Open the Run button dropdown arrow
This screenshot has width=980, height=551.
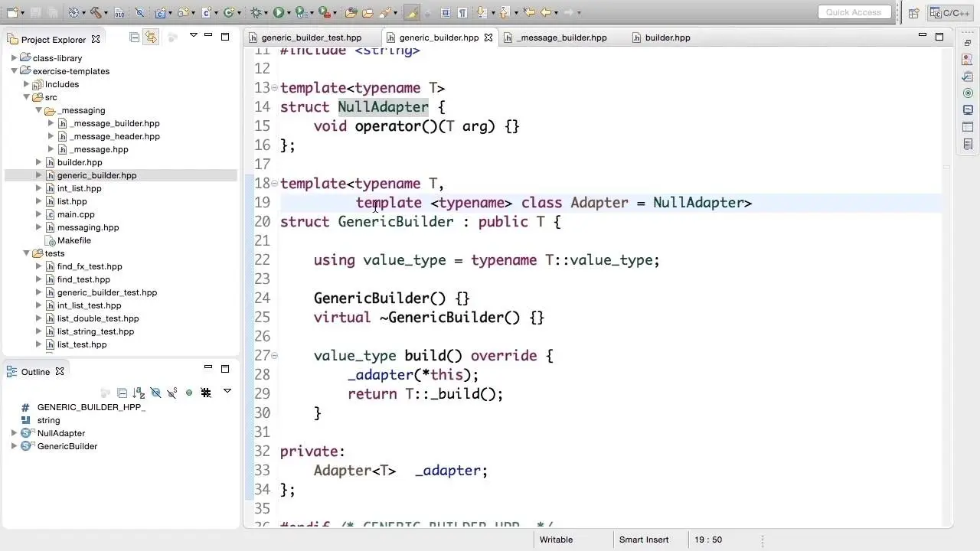click(289, 13)
